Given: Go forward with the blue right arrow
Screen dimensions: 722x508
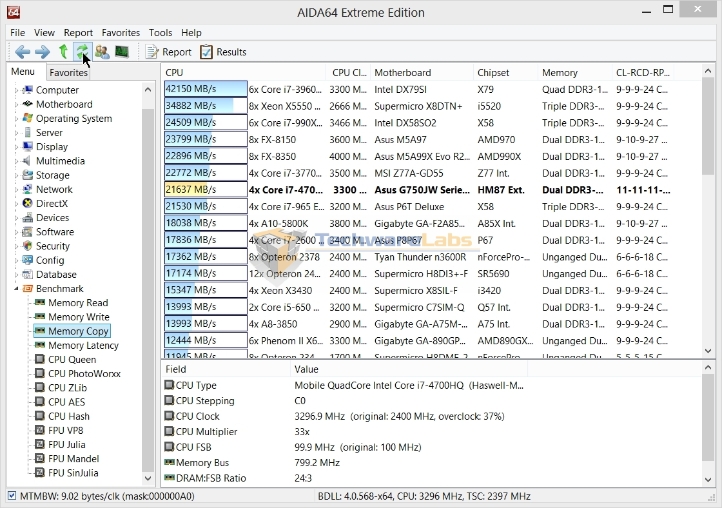Looking at the screenshot, I should [42, 52].
